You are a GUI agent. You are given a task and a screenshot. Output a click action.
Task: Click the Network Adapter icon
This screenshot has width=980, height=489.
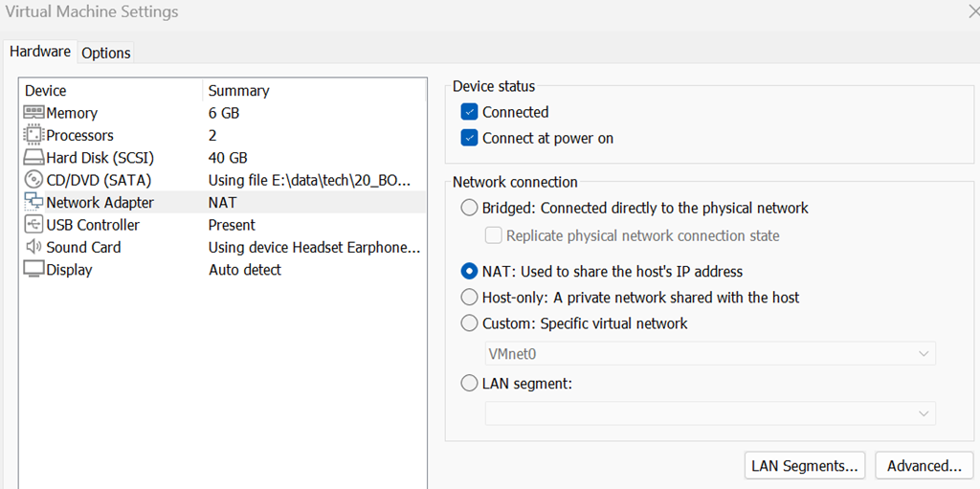pos(33,203)
